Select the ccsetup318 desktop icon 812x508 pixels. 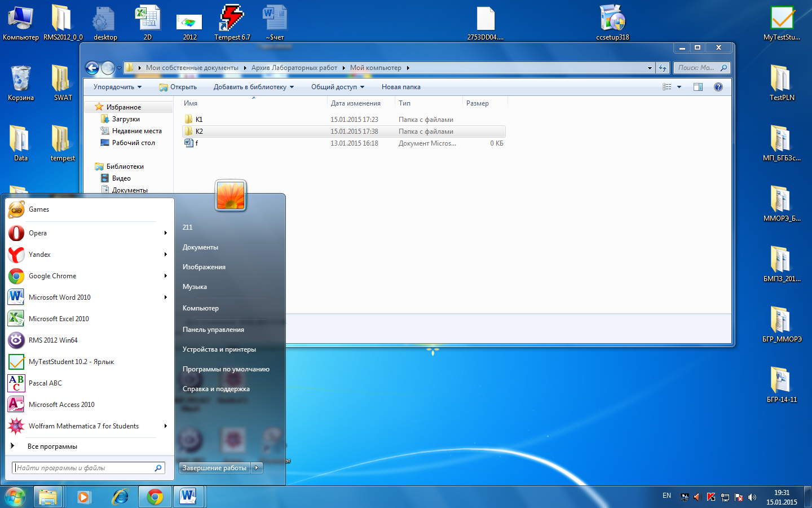(x=612, y=23)
